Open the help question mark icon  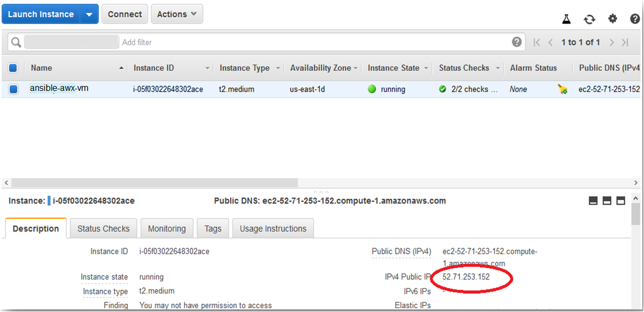tap(635, 19)
